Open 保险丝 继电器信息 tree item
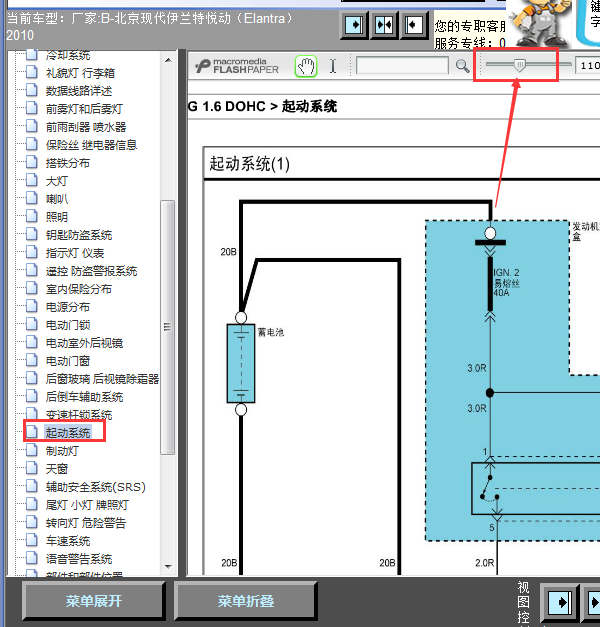This screenshot has width=600, height=627. tap(91, 145)
